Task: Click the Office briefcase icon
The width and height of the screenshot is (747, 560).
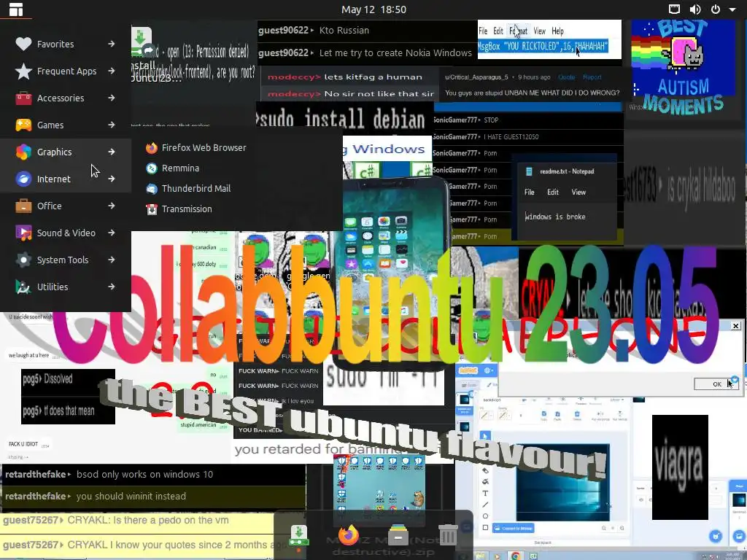Action: tap(23, 206)
